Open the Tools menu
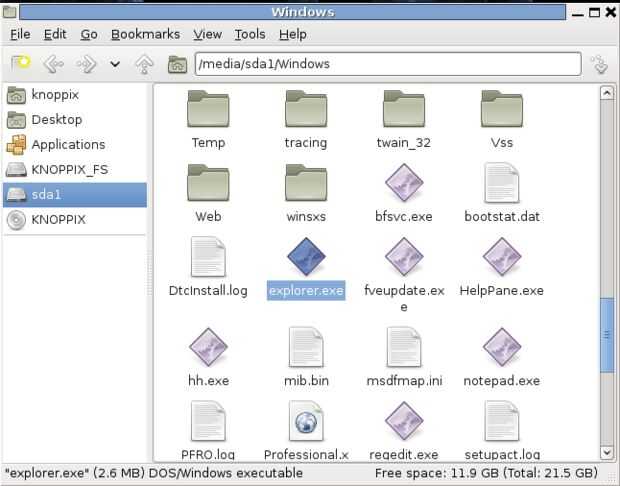Screen dimensions: 620x486 pyautogui.click(x=250, y=34)
